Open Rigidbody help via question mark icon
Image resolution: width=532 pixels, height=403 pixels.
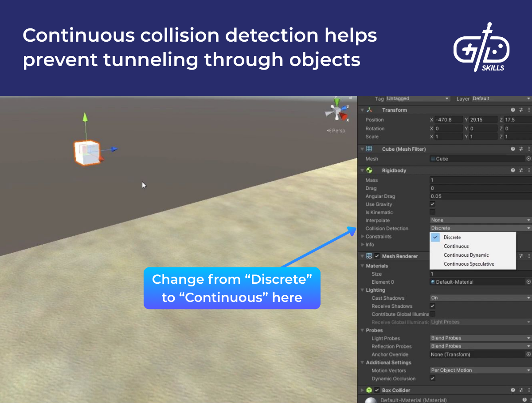click(512, 170)
